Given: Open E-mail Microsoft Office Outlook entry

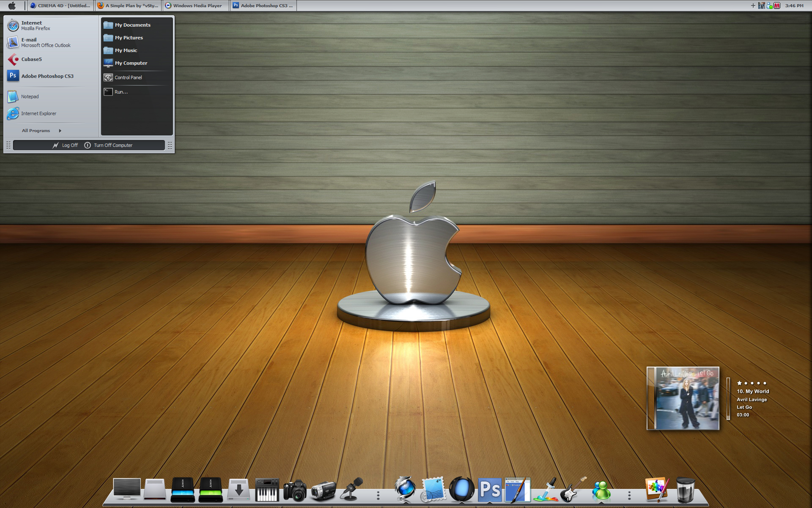Looking at the screenshot, I should 51,42.
